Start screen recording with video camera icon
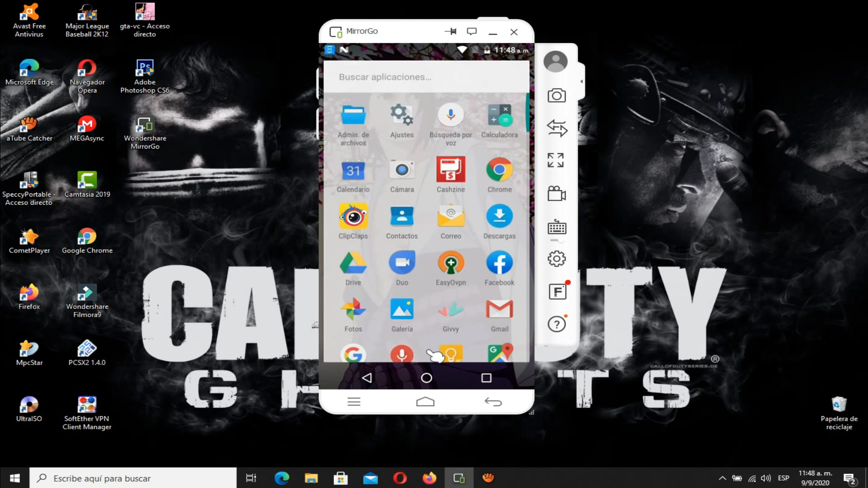The image size is (868, 488). pyautogui.click(x=557, y=194)
